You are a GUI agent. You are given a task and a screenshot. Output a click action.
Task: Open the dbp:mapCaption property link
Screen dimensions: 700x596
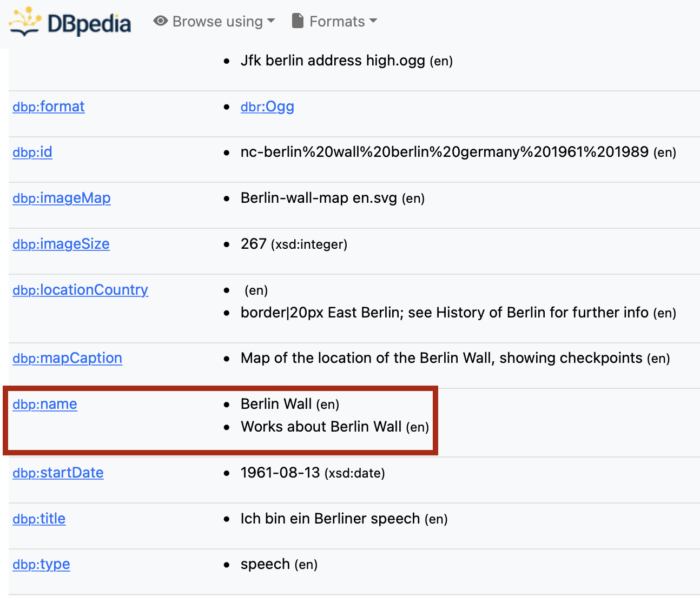67,358
